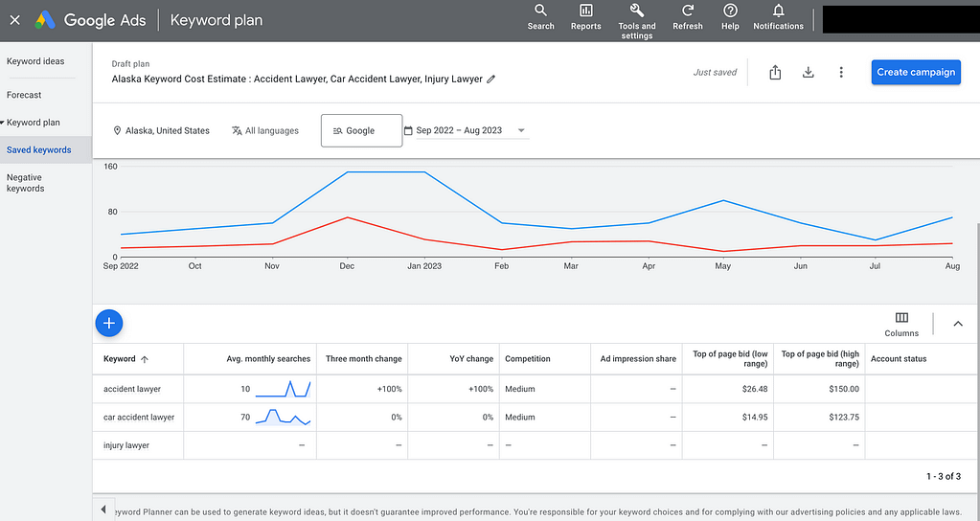Screen dimensions: 980x521
Task: Add keywords with the blue plus button
Action: [x=109, y=323]
